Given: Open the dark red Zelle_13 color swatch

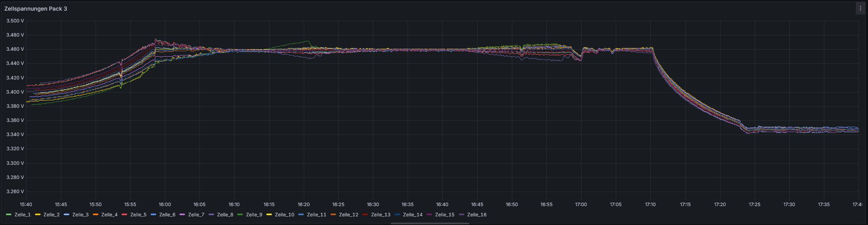Looking at the screenshot, I should click(365, 215).
